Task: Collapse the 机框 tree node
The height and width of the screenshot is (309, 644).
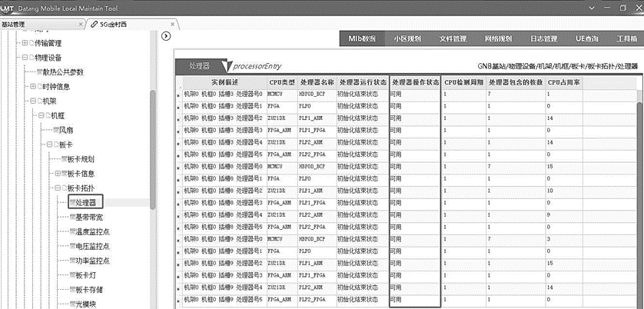Action: click(x=41, y=116)
